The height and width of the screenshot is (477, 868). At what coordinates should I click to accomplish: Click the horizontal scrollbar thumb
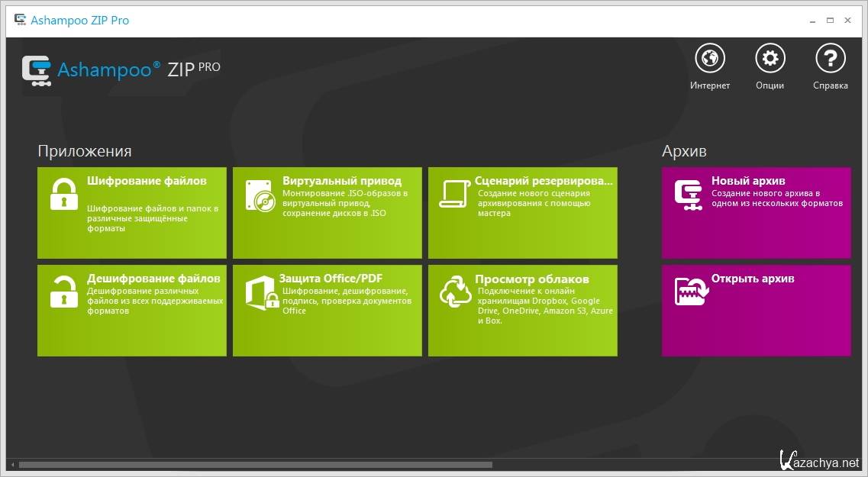coord(255,464)
